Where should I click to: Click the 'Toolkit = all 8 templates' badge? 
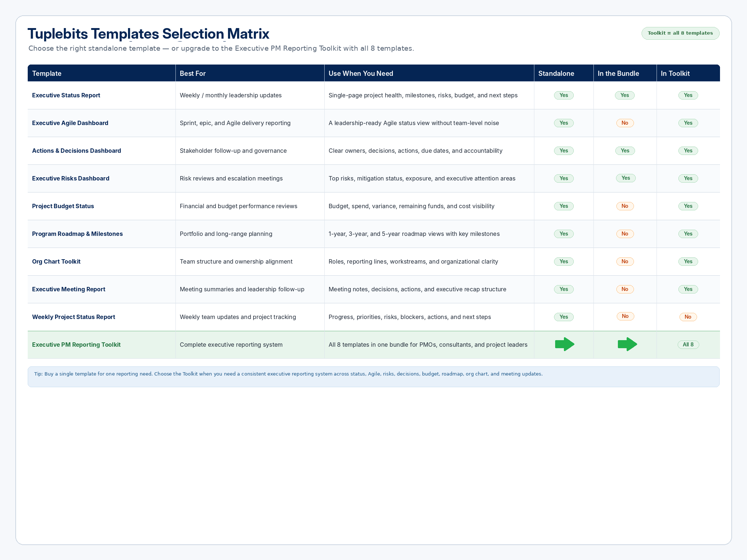[680, 33]
